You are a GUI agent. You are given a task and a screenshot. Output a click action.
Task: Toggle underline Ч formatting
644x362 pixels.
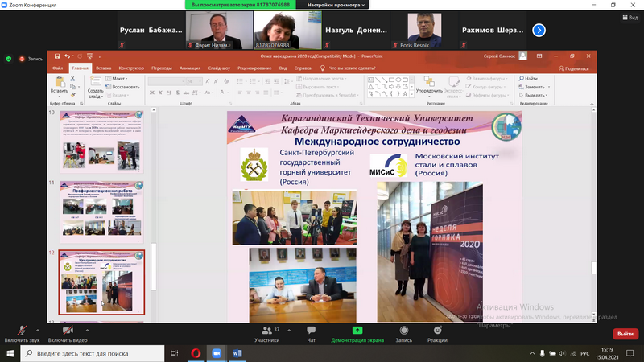click(169, 93)
